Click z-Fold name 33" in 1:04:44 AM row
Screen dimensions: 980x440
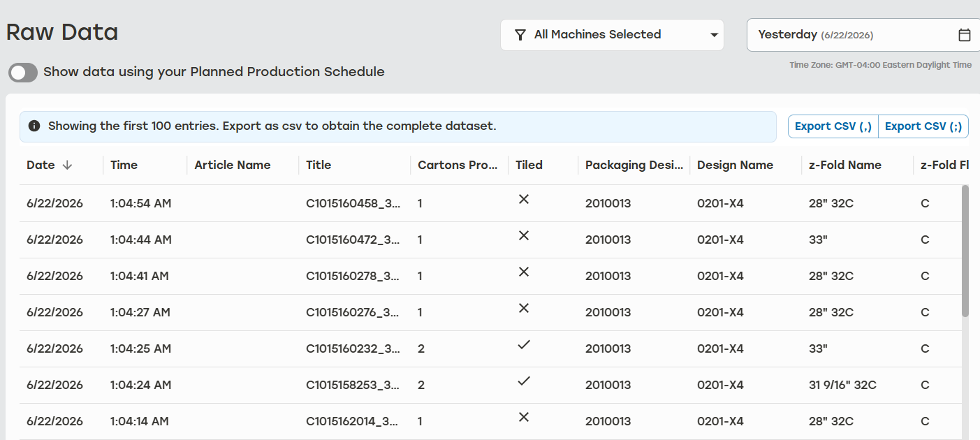click(x=818, y=240)
